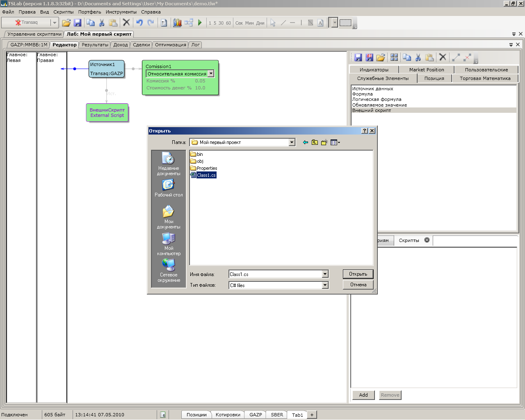Close the Скрипты tab with its X icon
Image resolution: width=525 pixels, height=420 pixels.
pyautogui.click(x=427, y=240)
